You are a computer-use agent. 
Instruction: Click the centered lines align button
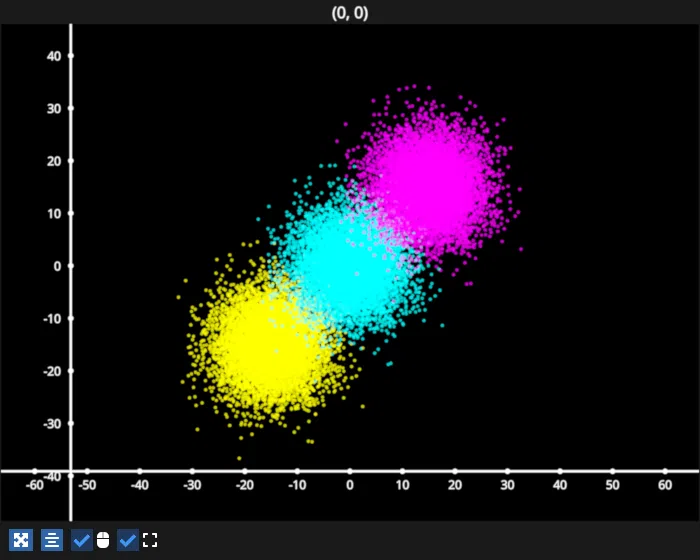pos(52,540)
